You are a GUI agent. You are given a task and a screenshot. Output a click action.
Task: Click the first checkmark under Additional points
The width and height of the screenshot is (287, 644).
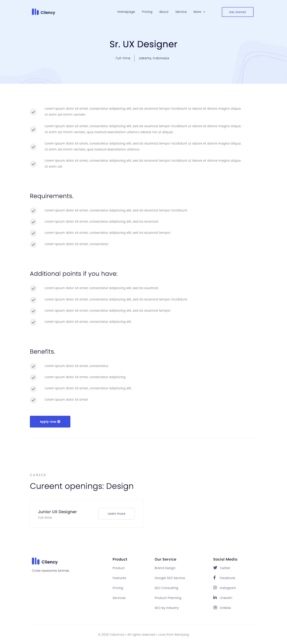(33, 288)
